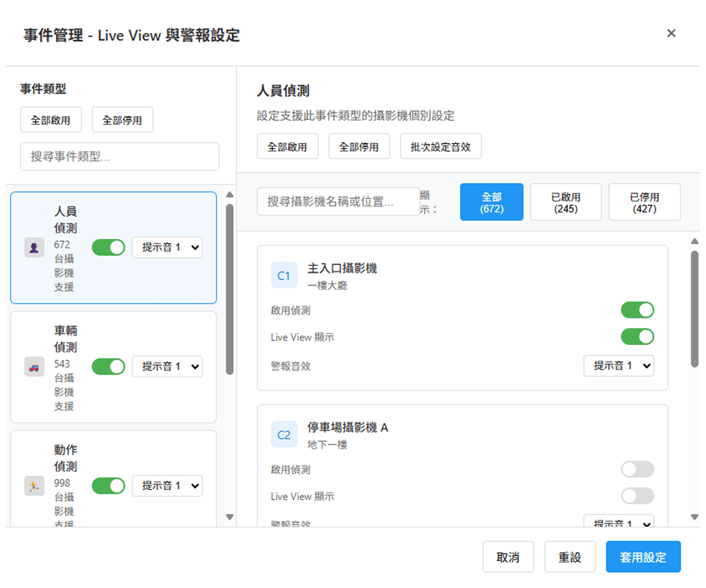Viewport: 706px width, 588px height.
Task: Click 套用設定 button
Action: [x=643, y=557]
